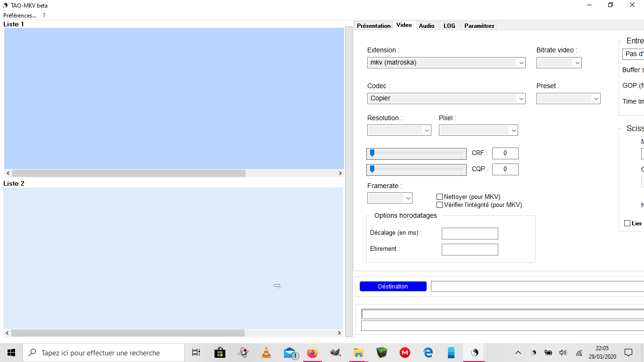Open GIMP from the taskbar
Screen dimensions: 644x362
coord(335,353)
